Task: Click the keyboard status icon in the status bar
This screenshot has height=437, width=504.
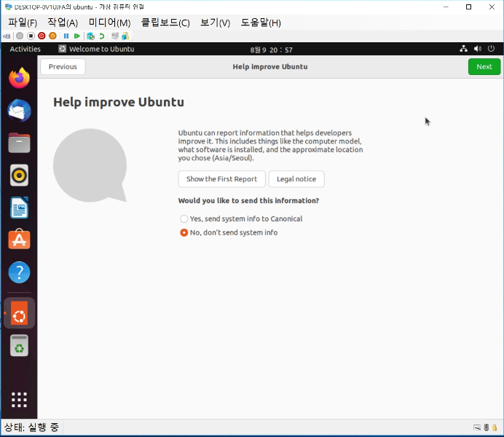Action: click(477, 428)
